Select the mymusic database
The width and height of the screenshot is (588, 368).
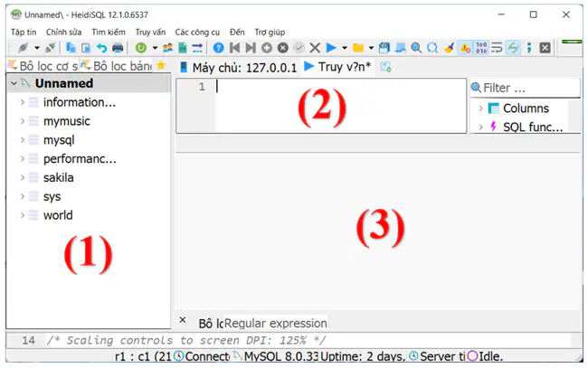(x=67, y=121)
